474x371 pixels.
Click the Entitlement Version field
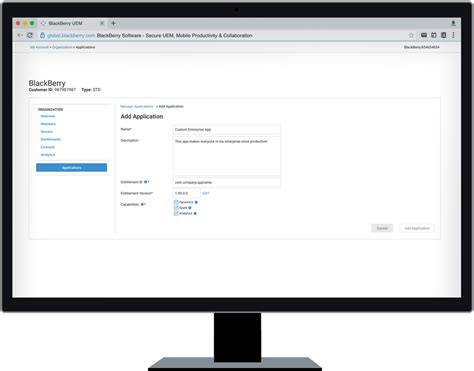(x=187, y=193)
